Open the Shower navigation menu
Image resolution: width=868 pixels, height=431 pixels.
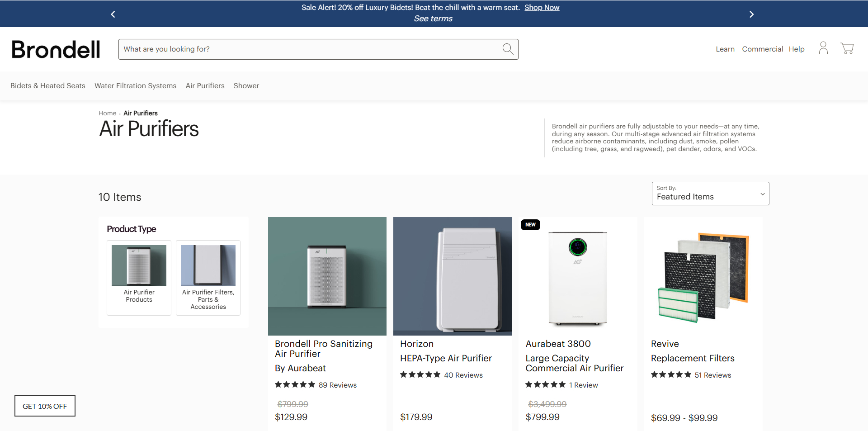point(246,86)
